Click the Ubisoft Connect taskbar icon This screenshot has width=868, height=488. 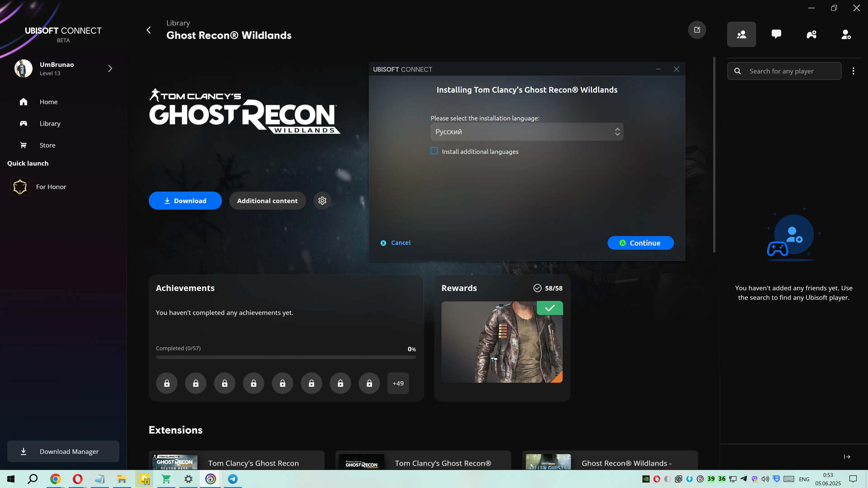click(210, 479)
